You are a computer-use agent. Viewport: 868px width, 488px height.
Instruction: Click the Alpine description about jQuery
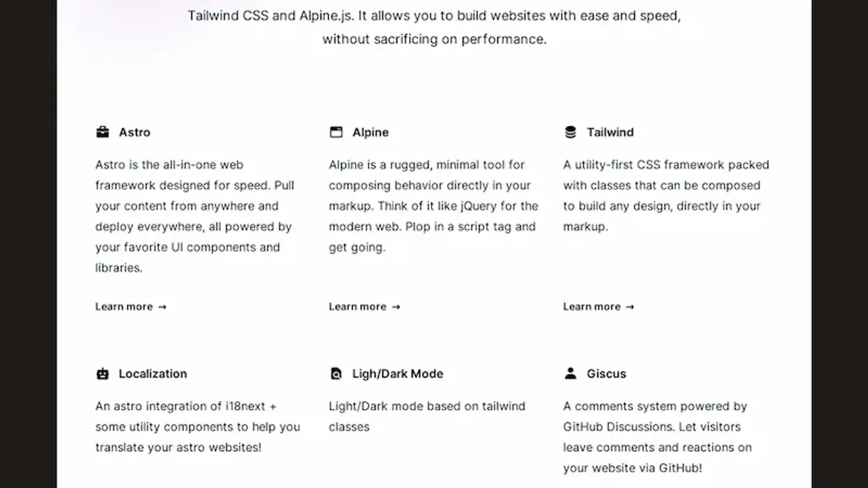point(433,206)
